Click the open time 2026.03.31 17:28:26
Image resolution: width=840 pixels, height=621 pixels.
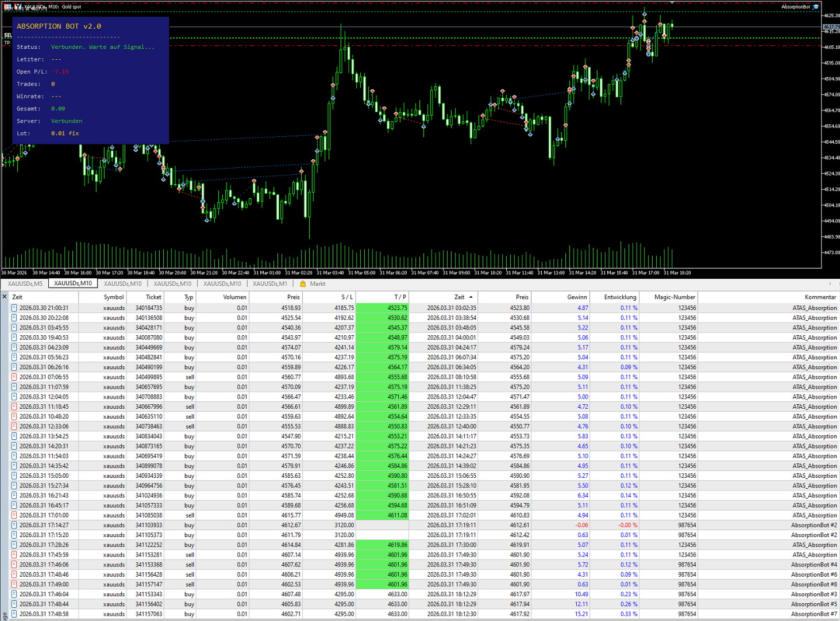44,545
